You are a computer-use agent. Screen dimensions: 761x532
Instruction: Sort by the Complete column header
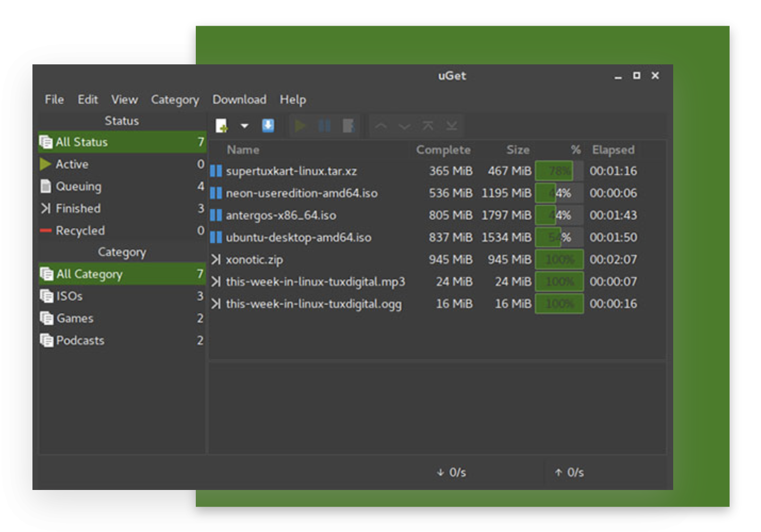coord(443,150)
